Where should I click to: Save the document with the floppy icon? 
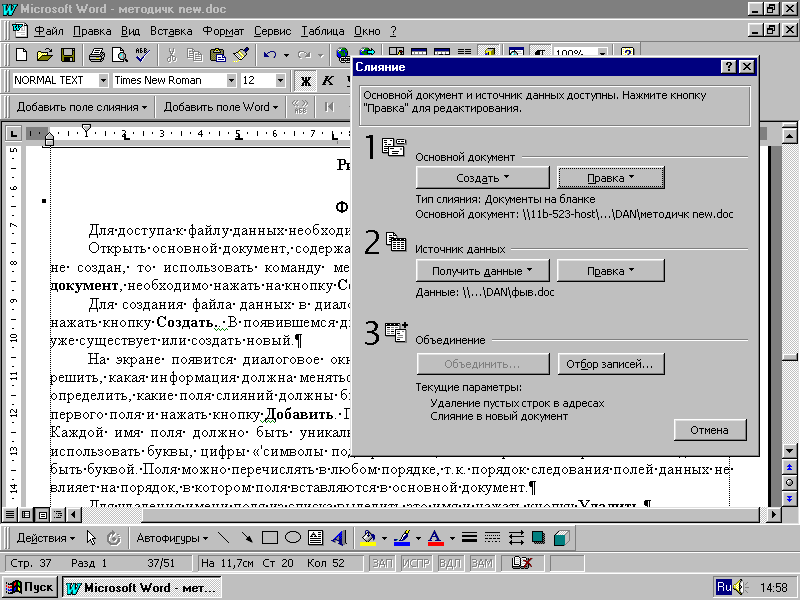(x=67, y=54)
